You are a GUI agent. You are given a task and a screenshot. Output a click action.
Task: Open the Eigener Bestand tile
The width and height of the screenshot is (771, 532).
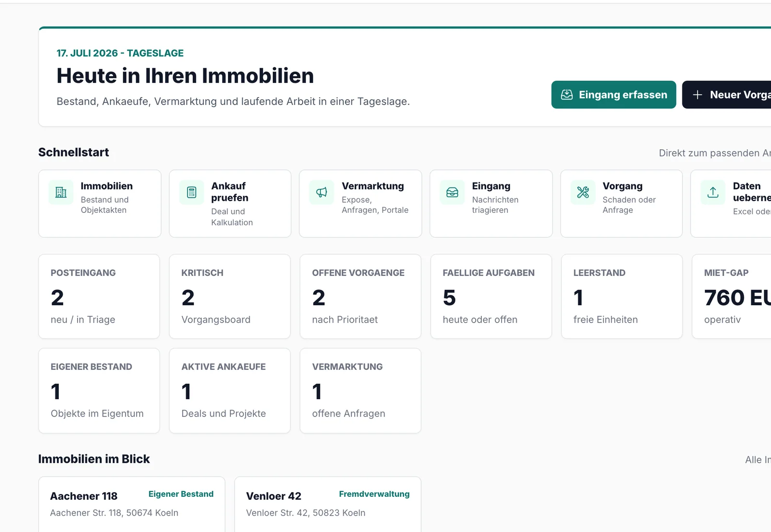pos(99,390)
